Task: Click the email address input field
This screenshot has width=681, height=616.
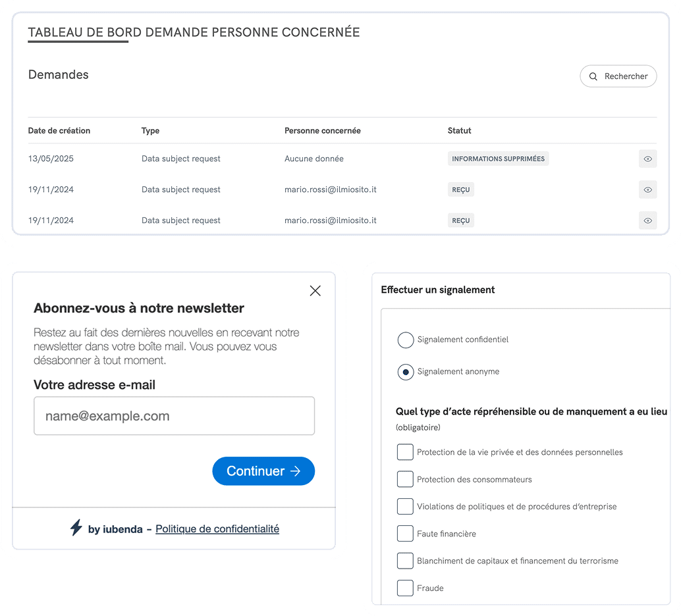Action: [x=174, y=416]
